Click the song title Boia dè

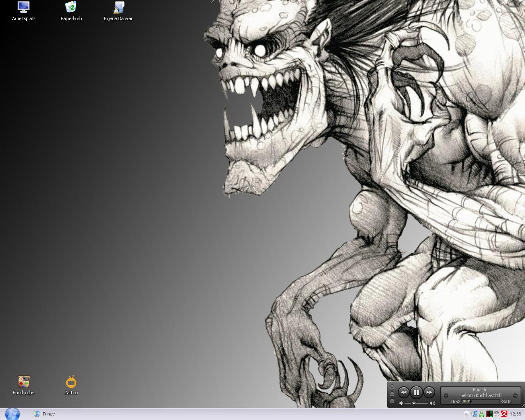pos(480,390)
